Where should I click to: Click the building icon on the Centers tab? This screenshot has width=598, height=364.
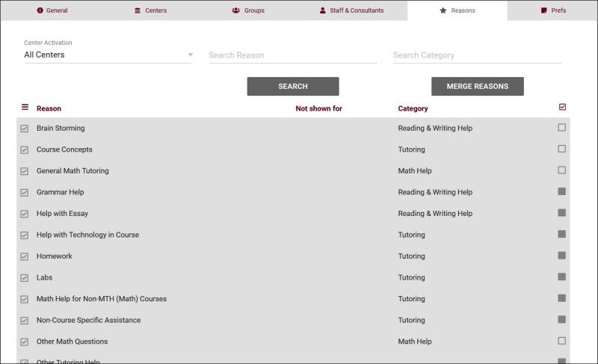tap(137, 10)
